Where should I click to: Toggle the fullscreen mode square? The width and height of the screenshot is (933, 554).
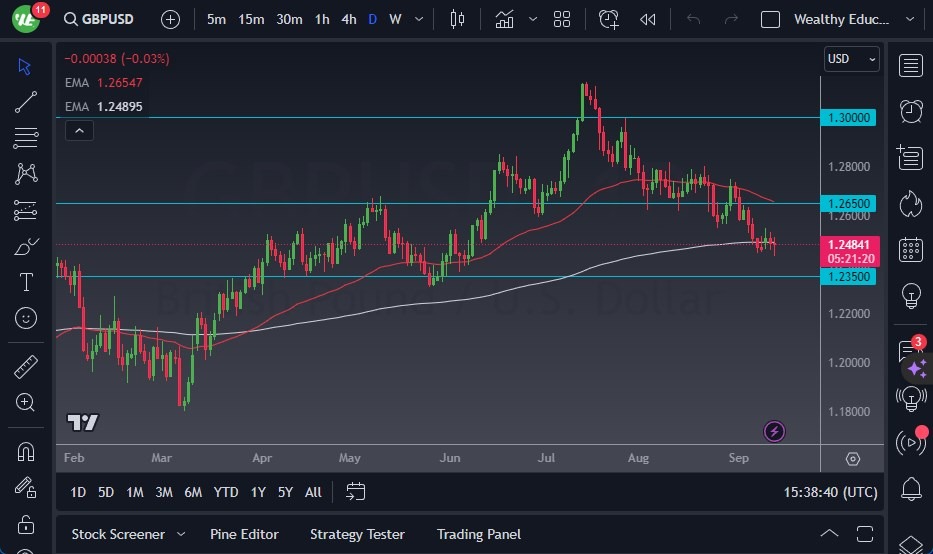point(770,19)
